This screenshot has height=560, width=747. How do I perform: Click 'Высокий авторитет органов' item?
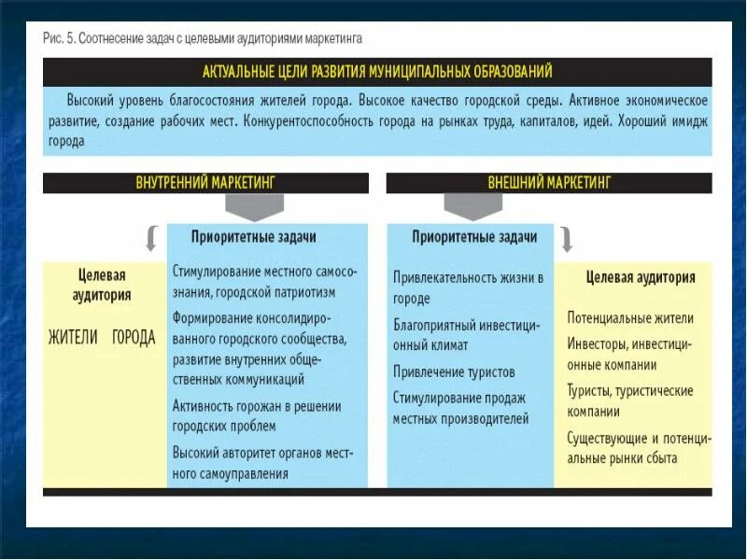[262, 463]
